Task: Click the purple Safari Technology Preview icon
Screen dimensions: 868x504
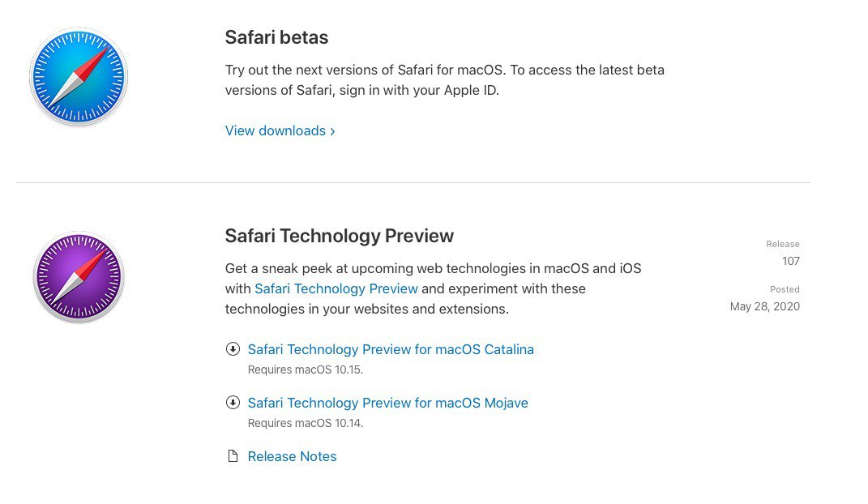Action: [79, 276]
